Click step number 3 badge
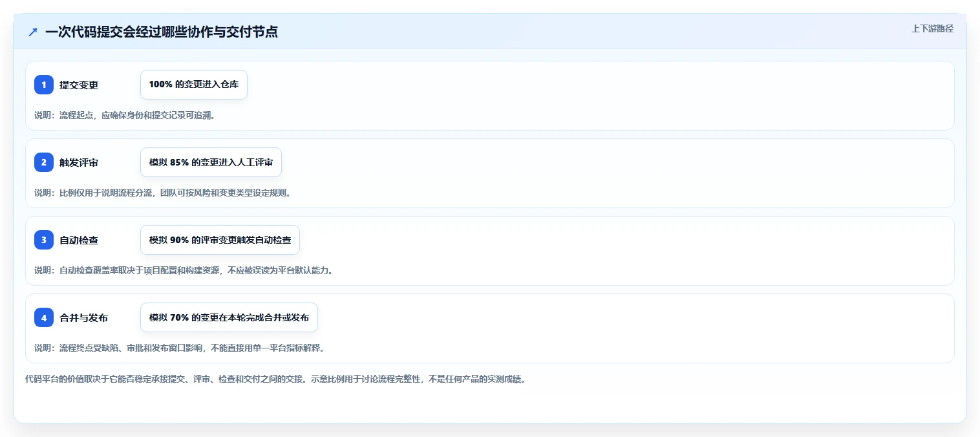The width and height of the screenshot is (980, 437). pyautogui.click(x=44, y=240)
